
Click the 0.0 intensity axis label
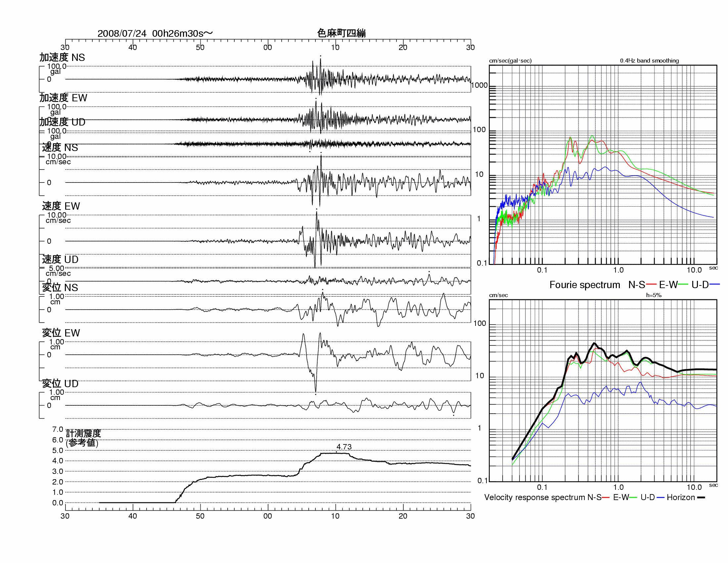(x=58, y=503)
